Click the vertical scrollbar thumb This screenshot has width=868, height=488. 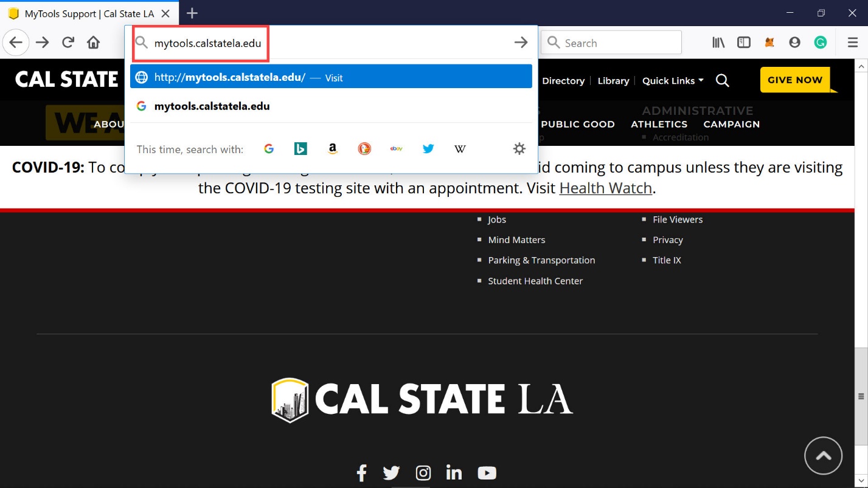coord(861,396)
